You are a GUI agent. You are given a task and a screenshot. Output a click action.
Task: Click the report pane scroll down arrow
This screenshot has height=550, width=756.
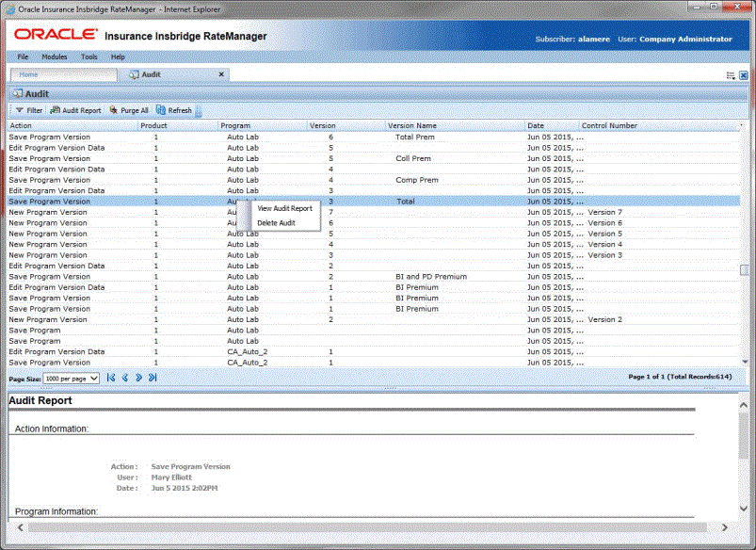click(744, 509)
